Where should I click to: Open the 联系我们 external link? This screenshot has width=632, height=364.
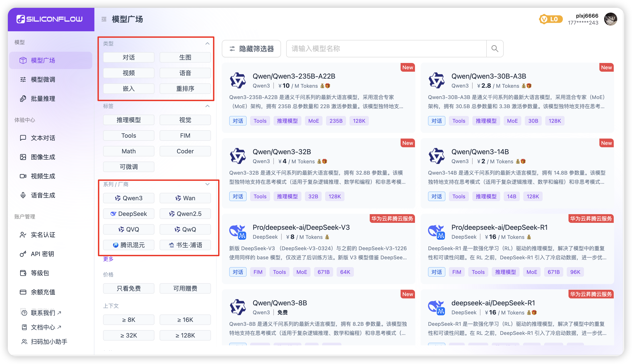(46, 313)
